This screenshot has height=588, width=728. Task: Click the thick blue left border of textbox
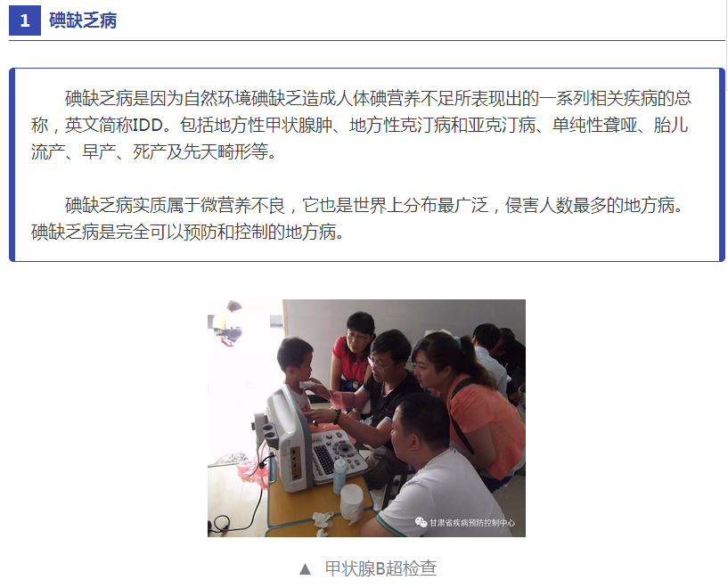point(12,165)
